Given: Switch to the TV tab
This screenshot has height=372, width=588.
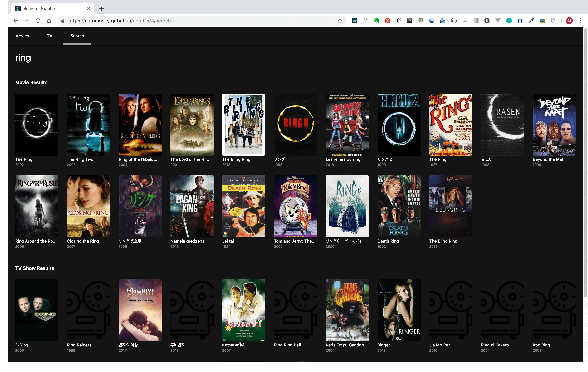Looking at the screenshot, I should point(50,36).
